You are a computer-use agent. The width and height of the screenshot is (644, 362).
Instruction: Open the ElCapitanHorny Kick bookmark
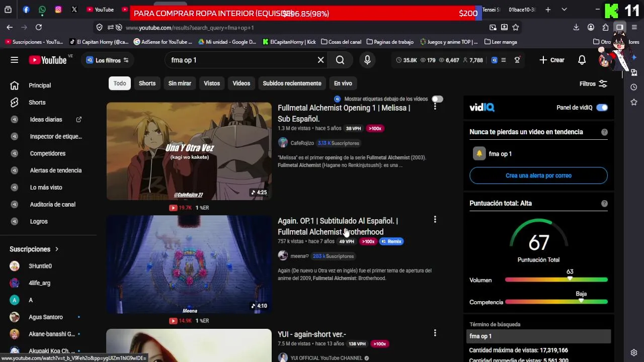(289, 42)
